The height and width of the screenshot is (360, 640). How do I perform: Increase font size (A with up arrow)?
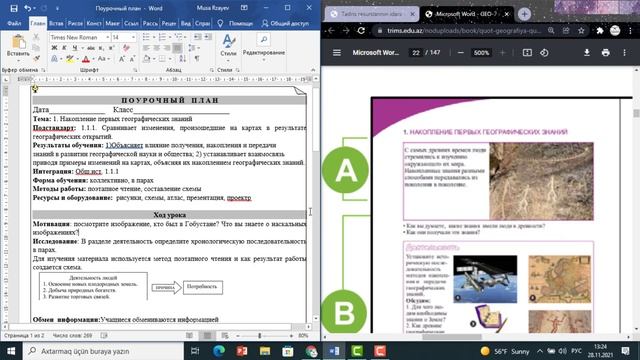(x=122, y=59)
